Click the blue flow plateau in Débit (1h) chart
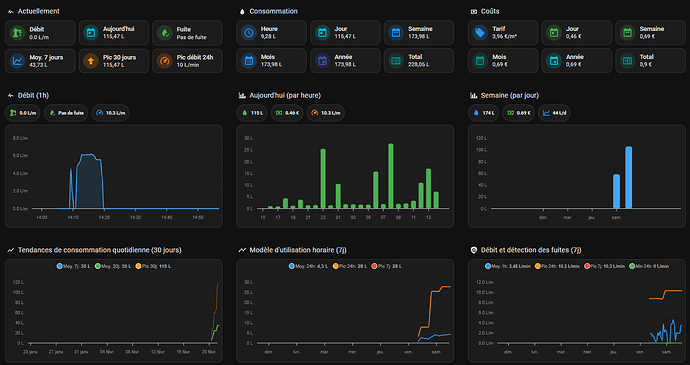The width and height of the screenshot is (690, 365). 89,181
